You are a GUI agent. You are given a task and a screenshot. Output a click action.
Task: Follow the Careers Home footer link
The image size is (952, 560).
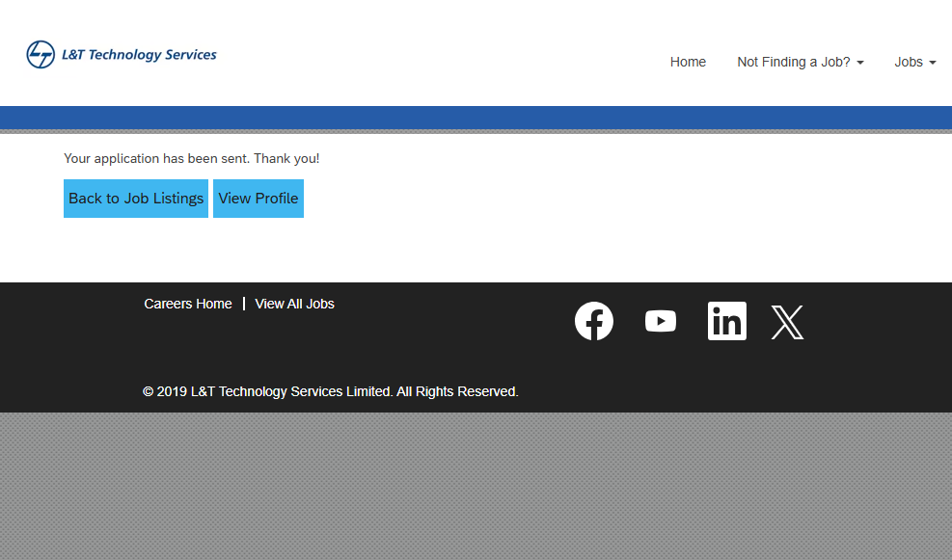point(188,304)
